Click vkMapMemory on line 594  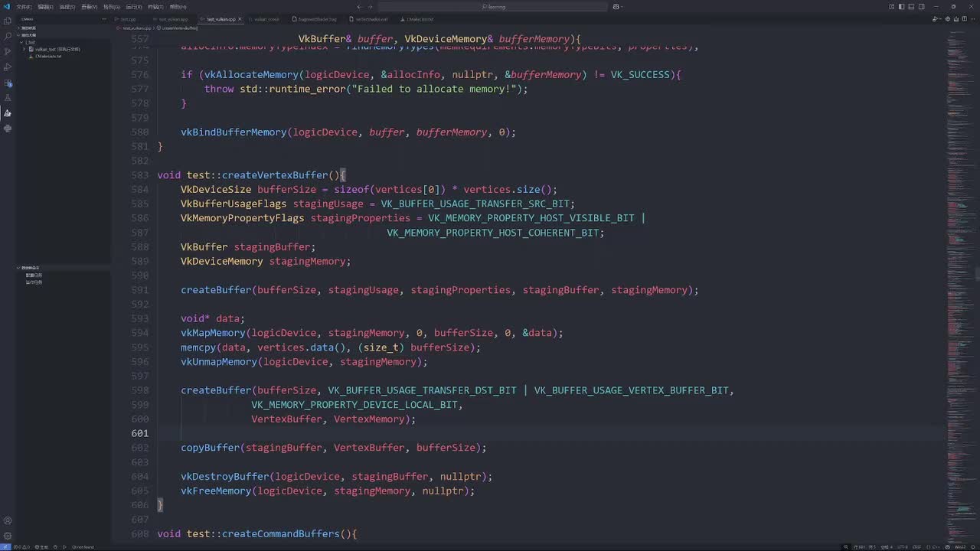[213, 333]
